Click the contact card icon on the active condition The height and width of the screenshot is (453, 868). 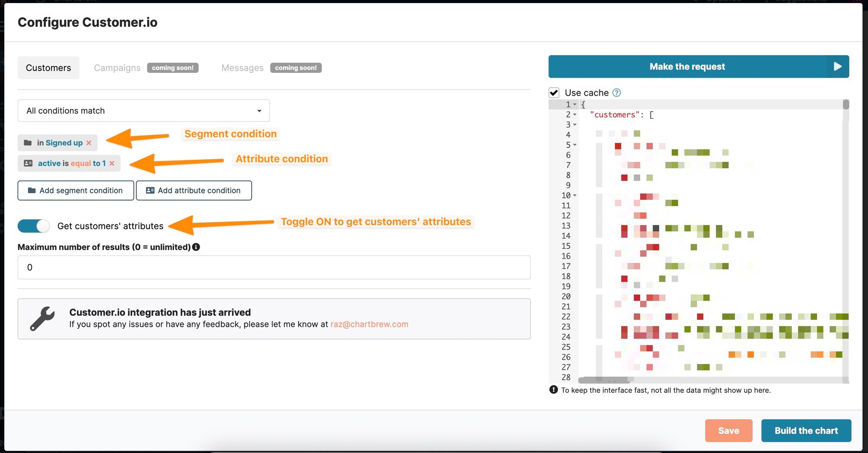coord(28,163)
